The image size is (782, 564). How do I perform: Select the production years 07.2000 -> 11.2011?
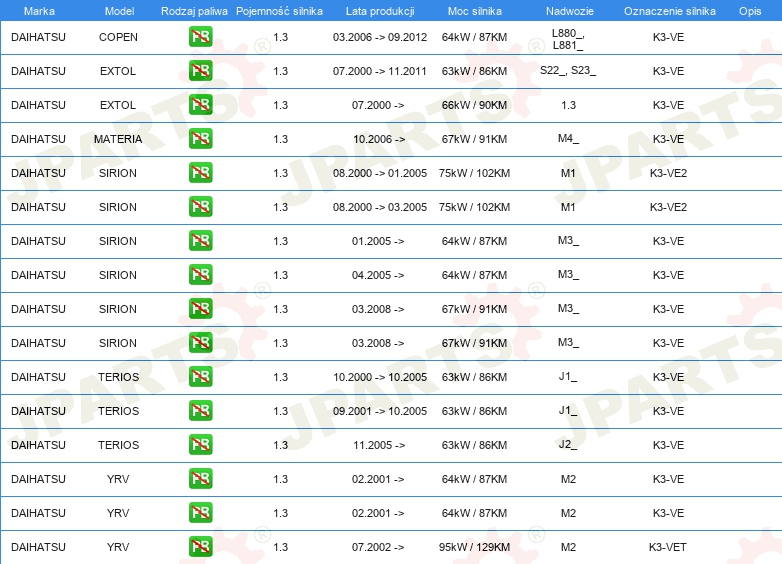point(380,71)
